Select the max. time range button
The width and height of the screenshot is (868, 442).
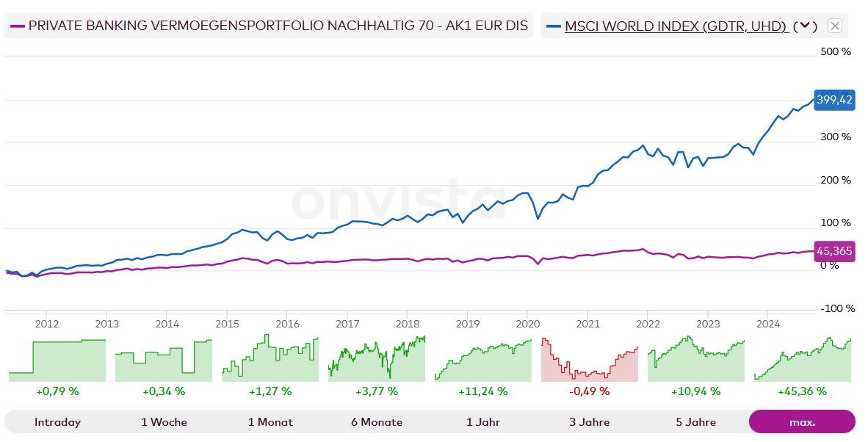(x=802, y=422)
